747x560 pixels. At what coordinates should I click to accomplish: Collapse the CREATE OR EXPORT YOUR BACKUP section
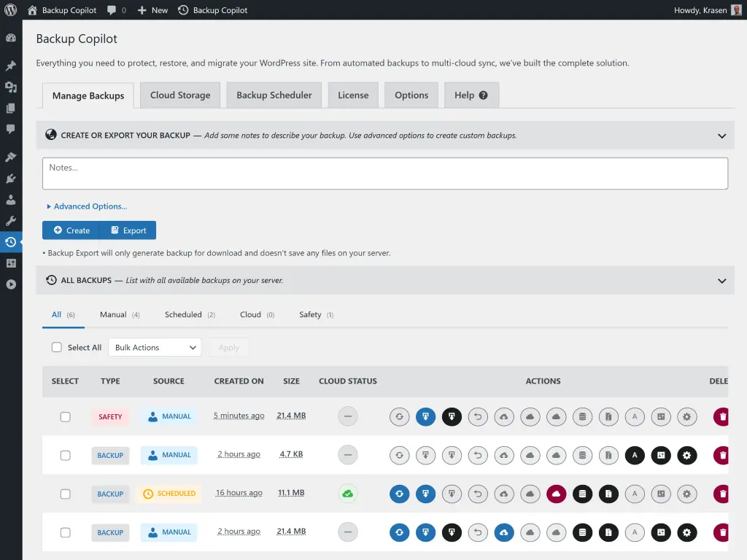(722, 135)
